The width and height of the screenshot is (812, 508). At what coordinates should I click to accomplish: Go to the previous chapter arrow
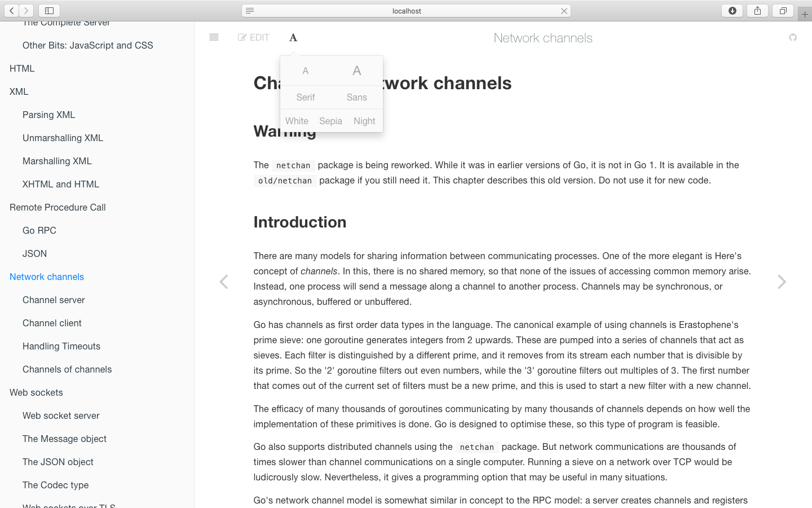point(224,282)
